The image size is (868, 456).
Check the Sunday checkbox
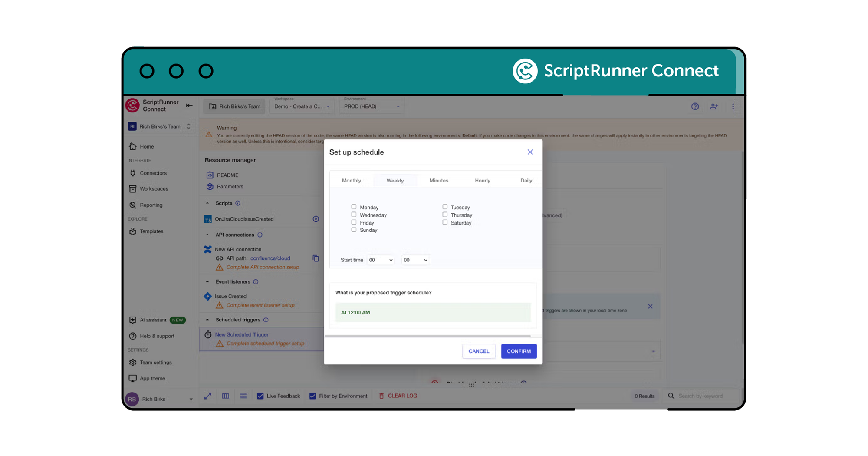tap(354, 230)
